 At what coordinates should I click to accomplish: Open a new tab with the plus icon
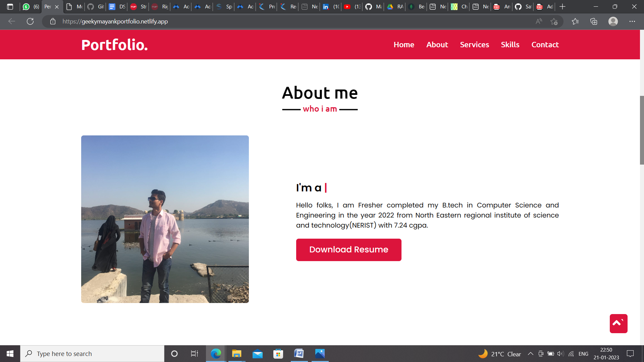[x=562, y=7]
